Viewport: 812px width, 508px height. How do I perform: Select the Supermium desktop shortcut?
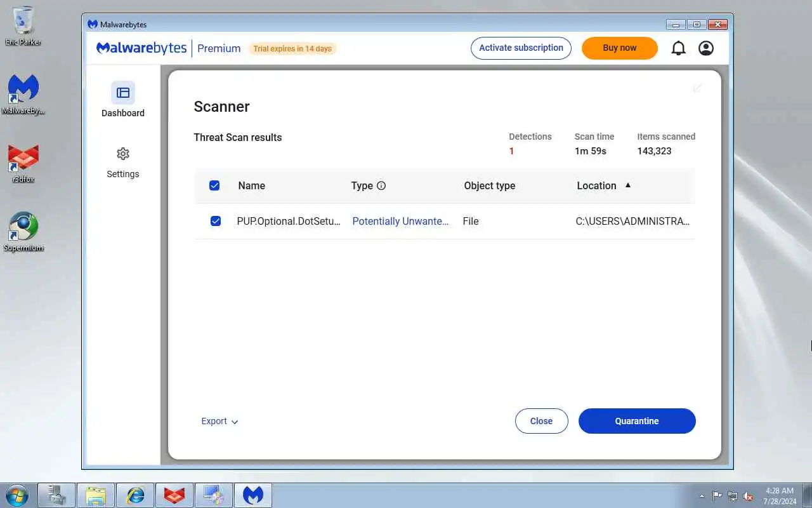click(x=23, y=232)
